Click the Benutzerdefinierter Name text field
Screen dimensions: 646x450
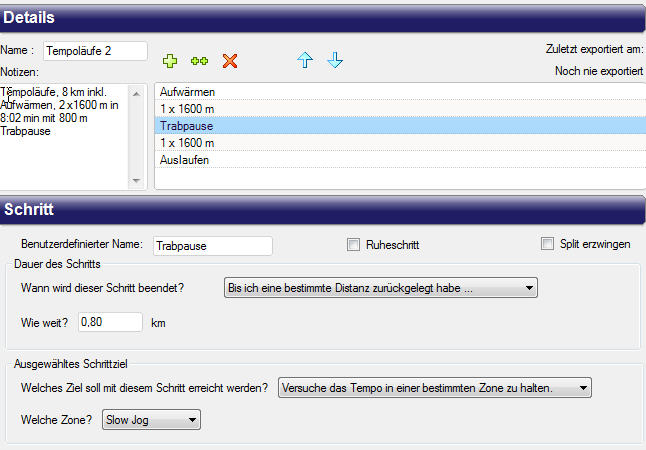(211, 245)
